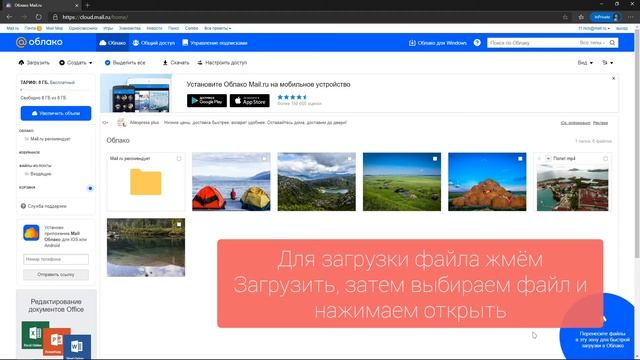This screenshot has height=360, width=640.
Task: Focus the Номер телефона input field
Action: coord(56,259)
